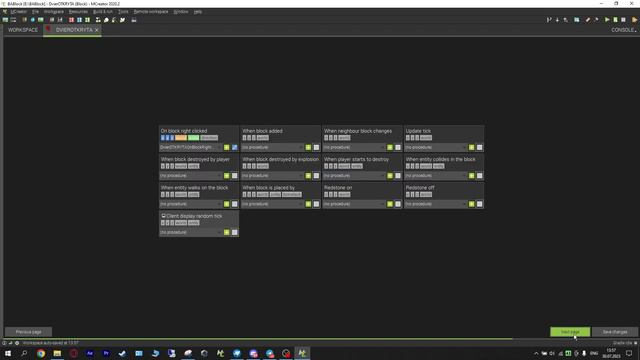Viewport: 640px width, 360px height.
Task: Add procedure for When block destroyed by player
Action: pos(227,176)
